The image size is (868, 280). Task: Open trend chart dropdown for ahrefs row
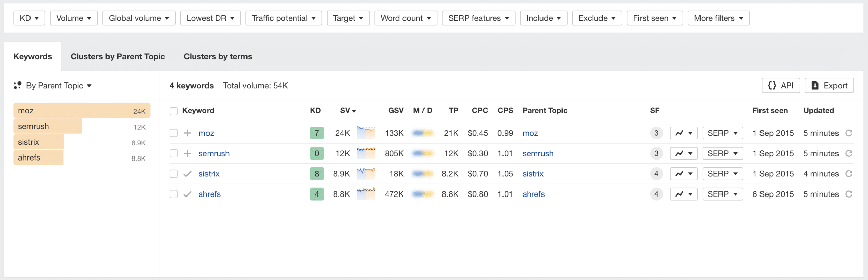click(684, 194)
